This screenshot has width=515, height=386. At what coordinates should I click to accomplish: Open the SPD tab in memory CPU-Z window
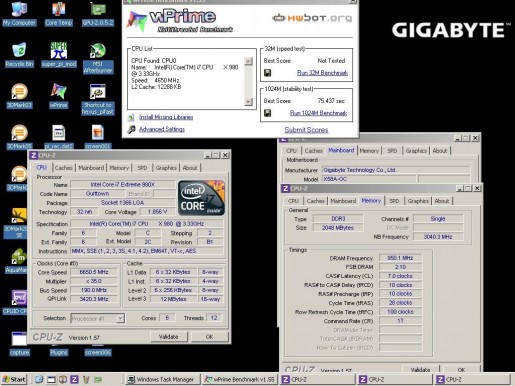pyautogui.click(x=394, y=201)
